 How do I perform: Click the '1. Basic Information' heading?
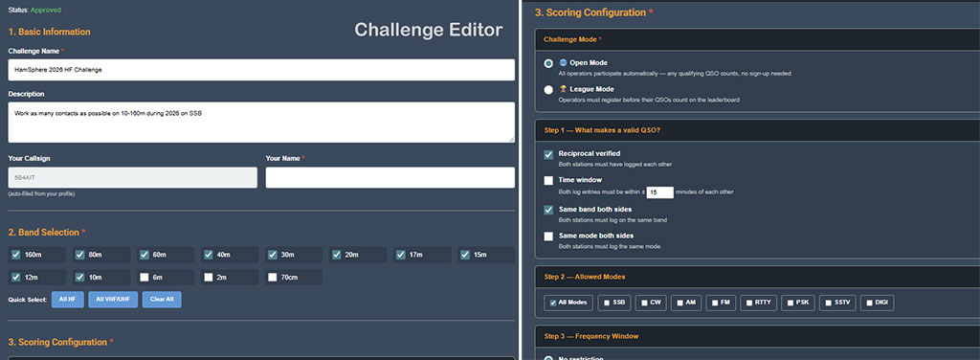coord(50,32)
